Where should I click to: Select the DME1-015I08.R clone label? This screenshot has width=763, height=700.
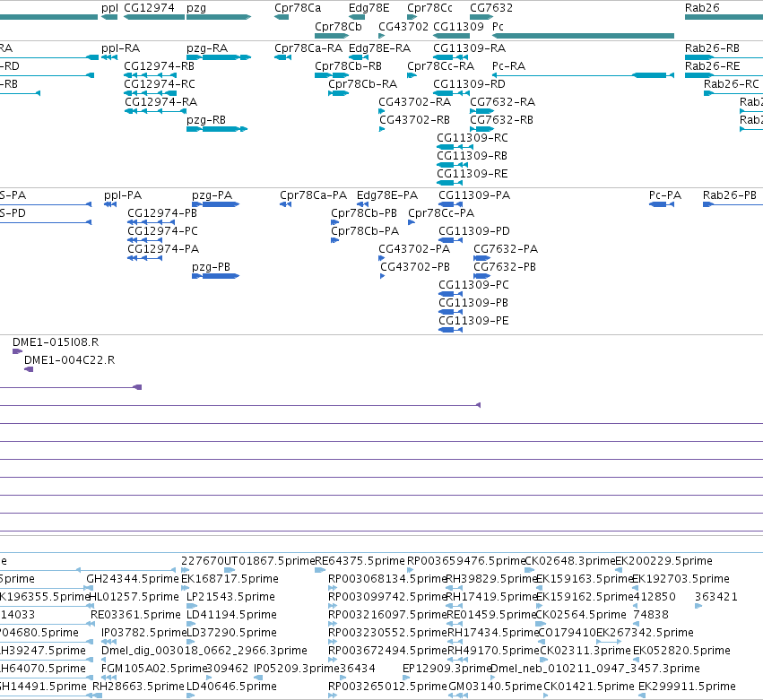[x=56, y=342]
